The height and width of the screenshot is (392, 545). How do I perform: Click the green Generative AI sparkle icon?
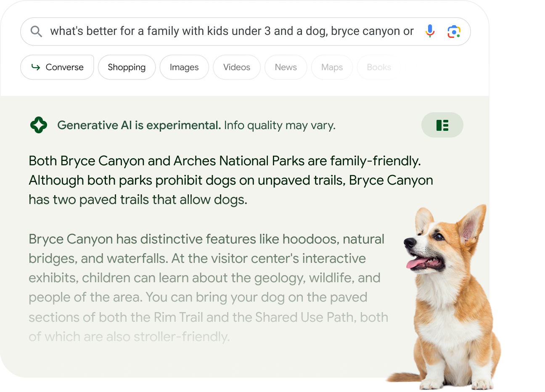(x=39, y=125)
